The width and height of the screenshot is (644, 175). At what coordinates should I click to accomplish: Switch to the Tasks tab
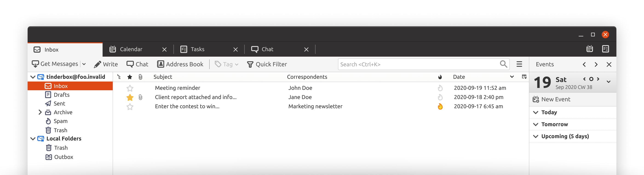click(x=209, y=49)
